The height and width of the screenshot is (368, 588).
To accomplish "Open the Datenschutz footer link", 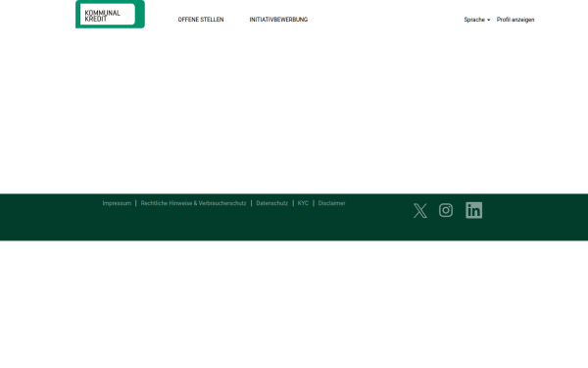I will point(271,203).
